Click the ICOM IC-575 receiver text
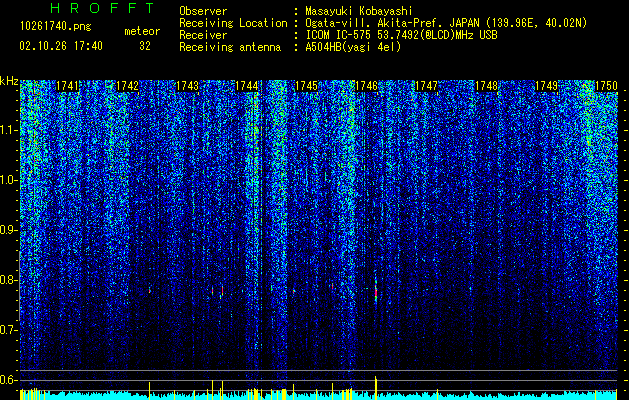This screenshot has height=400, width=629. pyautogui.click(x=401, y=35)
